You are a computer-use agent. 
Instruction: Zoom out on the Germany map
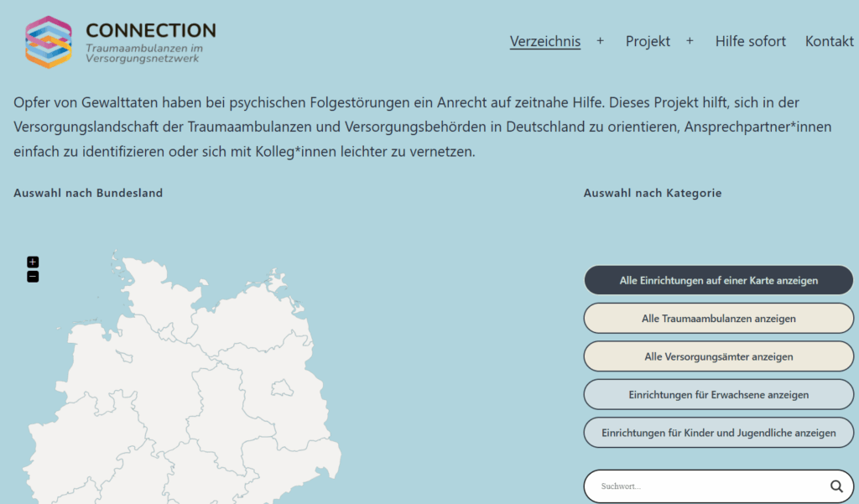click(33, 277)
